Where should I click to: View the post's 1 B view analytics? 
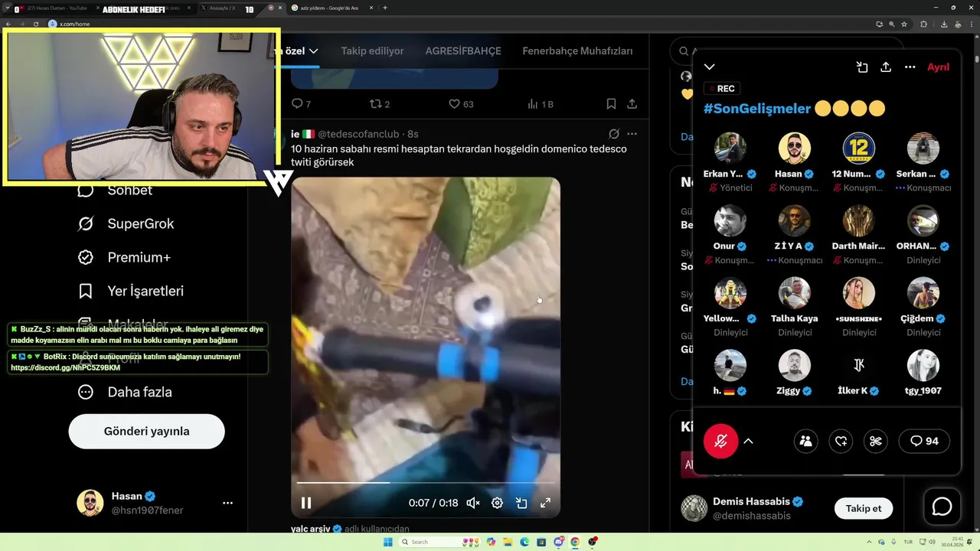coord(541,103)
